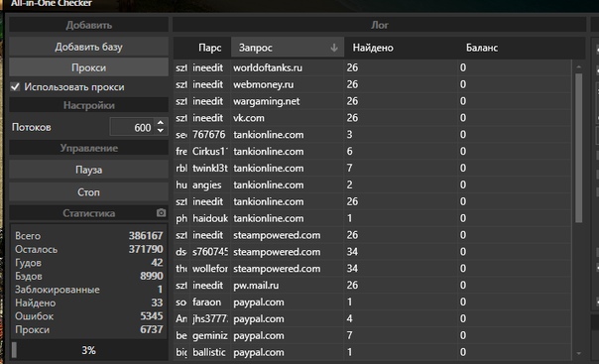Click the Потоков input field showing 600

(x=132, y=127)
